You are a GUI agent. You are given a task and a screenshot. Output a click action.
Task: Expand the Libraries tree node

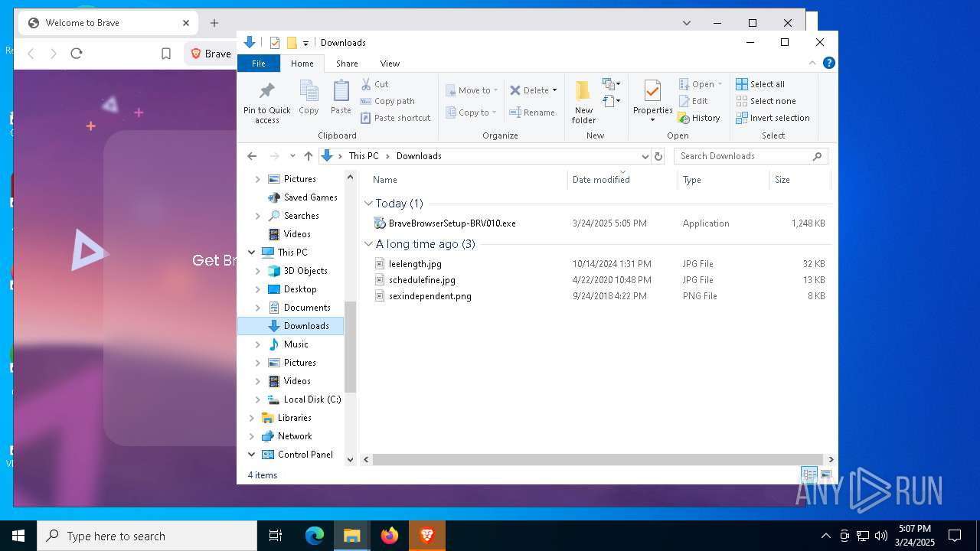251,418
